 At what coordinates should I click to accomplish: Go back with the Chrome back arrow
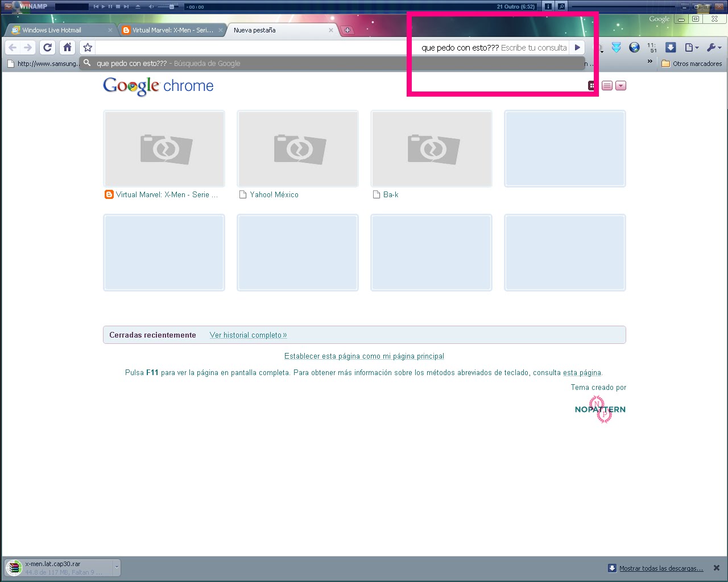(13, 48)
